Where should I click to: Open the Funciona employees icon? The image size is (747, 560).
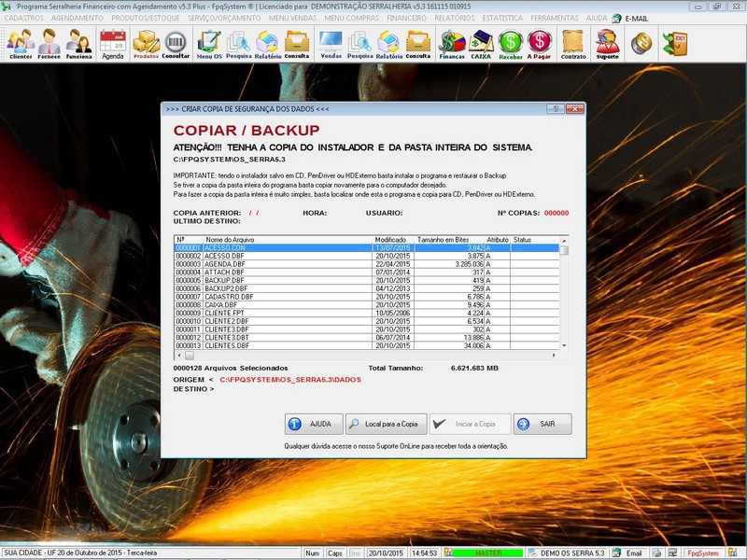click(78, 44)
